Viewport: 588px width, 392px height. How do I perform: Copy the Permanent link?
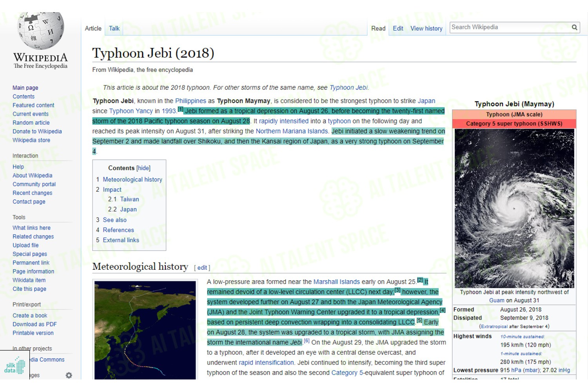pos(31,263)
